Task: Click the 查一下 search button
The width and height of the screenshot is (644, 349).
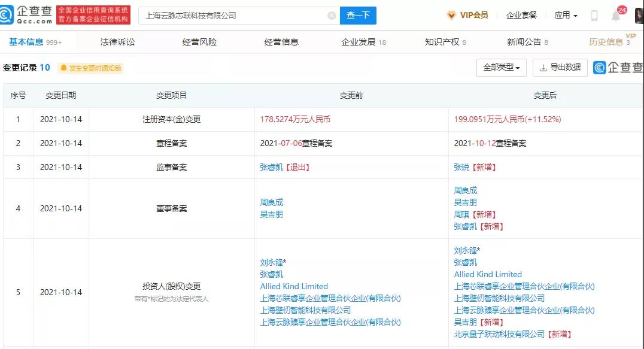Action: point(358,15)
